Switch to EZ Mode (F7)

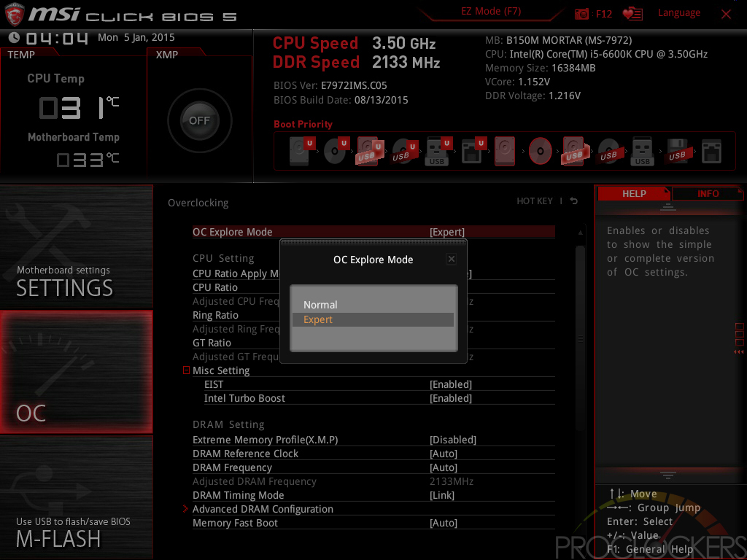pos(491,11)
